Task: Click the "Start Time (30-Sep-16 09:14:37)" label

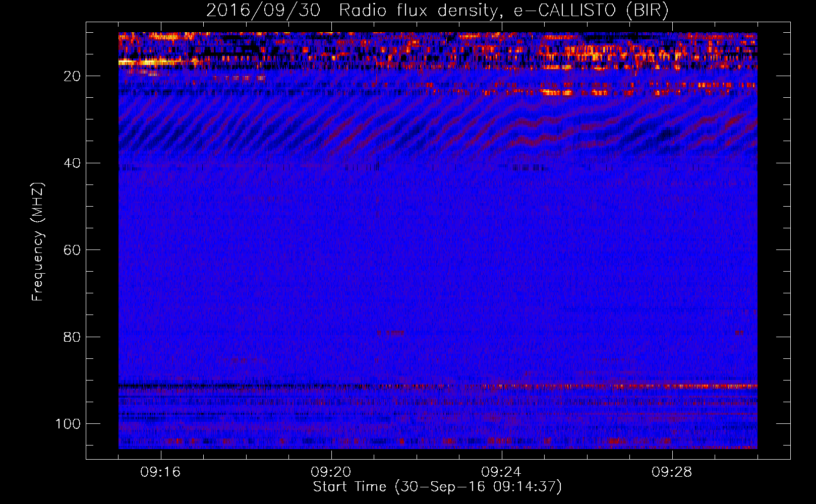Action: point(437,487)
